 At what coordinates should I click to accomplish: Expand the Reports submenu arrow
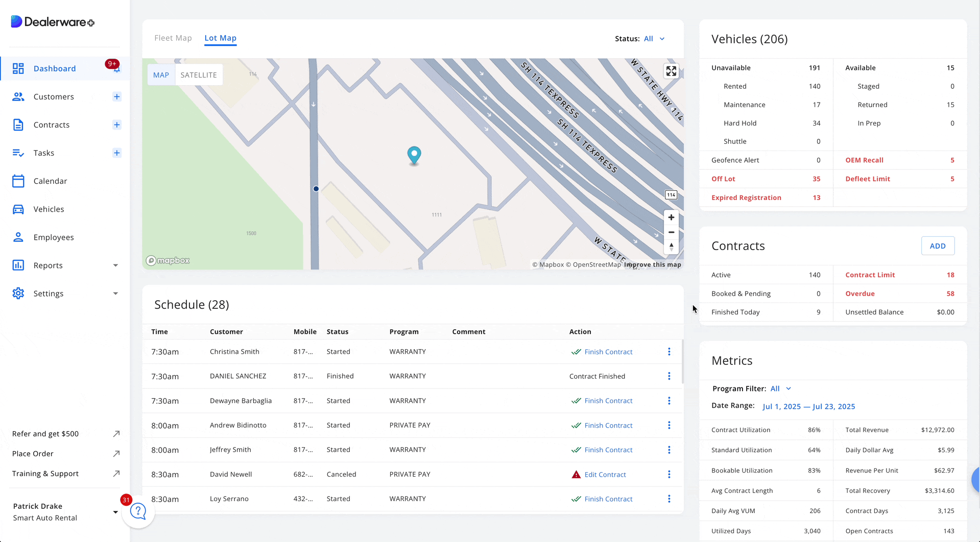pos(115,265)
